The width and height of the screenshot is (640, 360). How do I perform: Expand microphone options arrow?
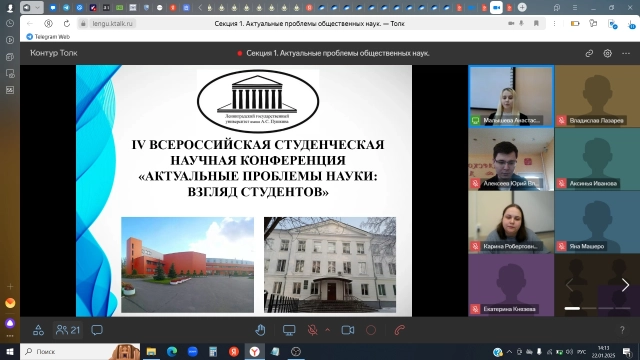pos(327,330)
